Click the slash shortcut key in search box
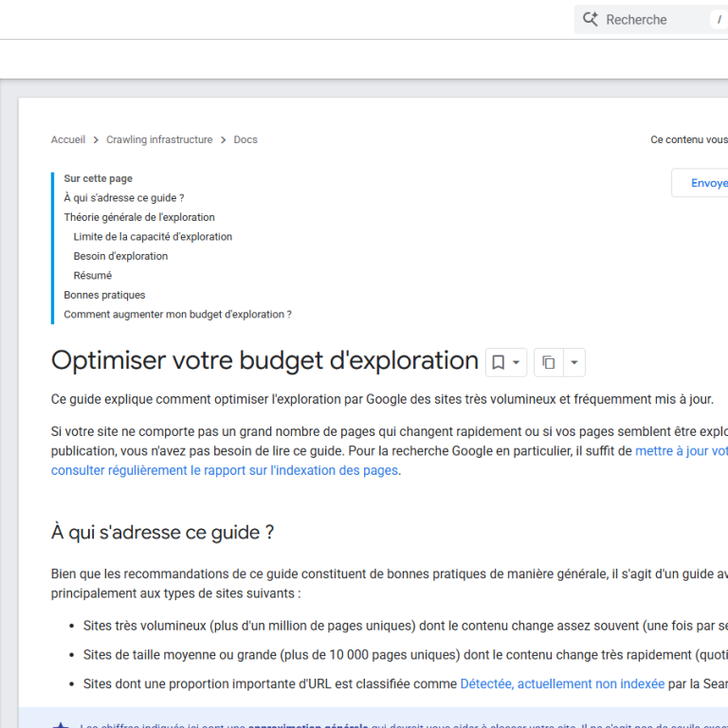The width and height of the screenshot is (728, 728). pyautogui.click(x=719, y=20)
